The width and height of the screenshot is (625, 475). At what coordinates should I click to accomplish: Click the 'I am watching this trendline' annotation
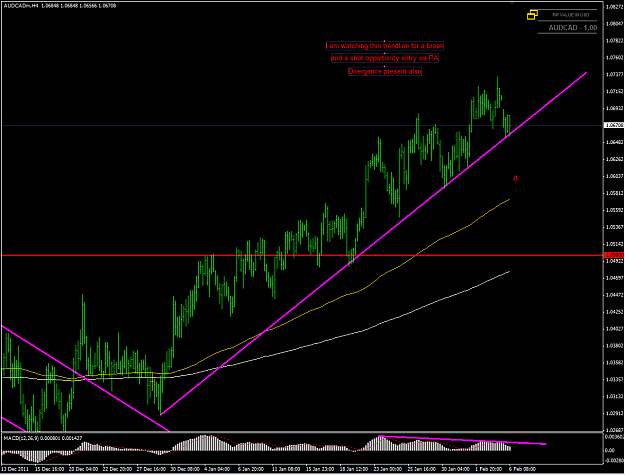[385, 46]
